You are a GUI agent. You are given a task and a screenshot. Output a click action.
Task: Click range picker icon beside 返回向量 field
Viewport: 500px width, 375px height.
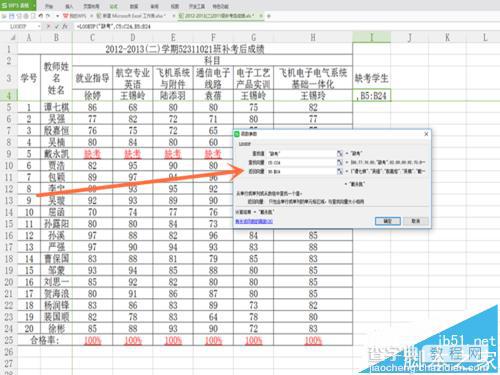(340, 172)
